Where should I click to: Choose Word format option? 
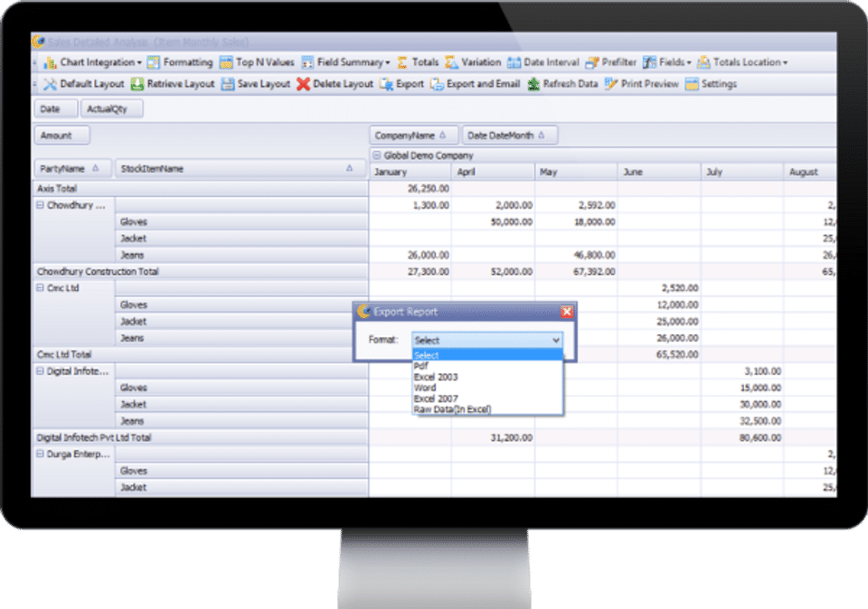(487, 388)
